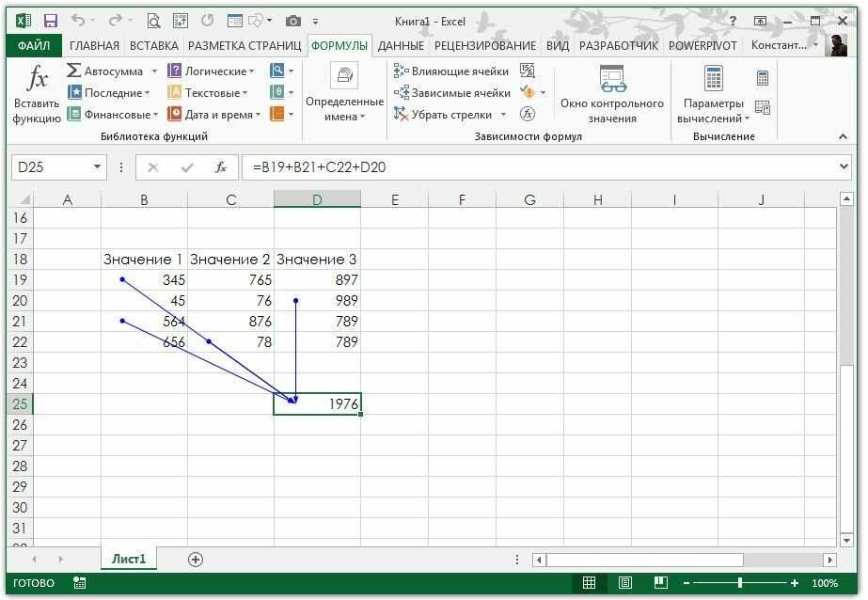This screenshot has width=868, height=600.
Task: Click the Calculate Now calculator icon
Action: pyautogui.click(x=763, y=78)
